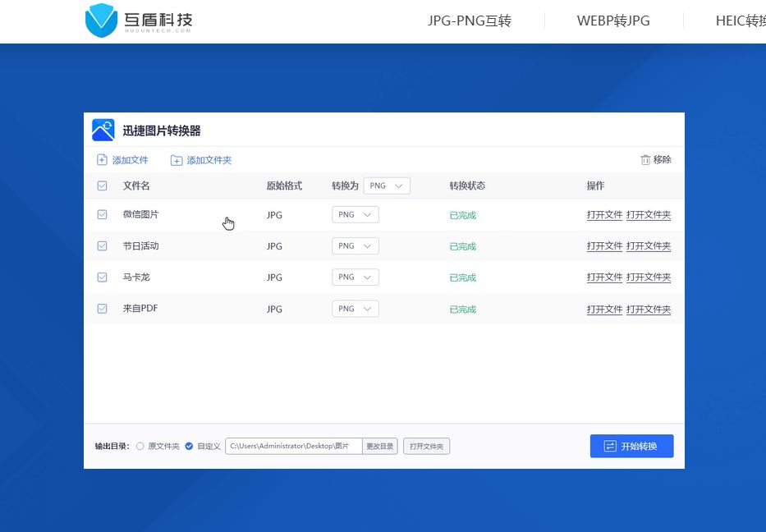Select the 自定义 output radio option
The image size is (766, 532).
pos(189,446)
